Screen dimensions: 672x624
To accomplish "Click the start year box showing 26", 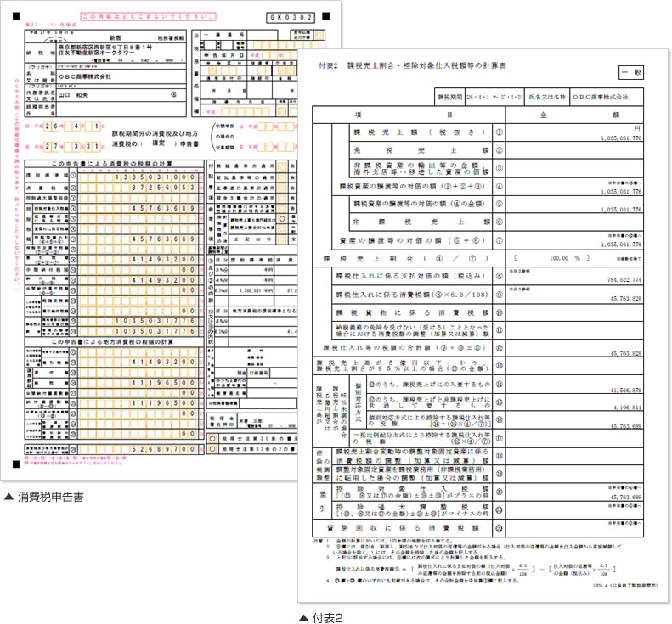I will pos(52,126).
